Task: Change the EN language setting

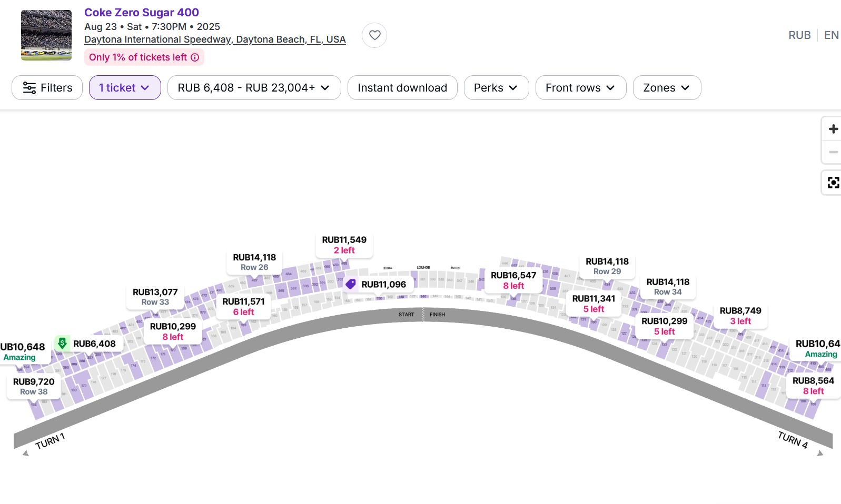Action: click(x=832, y=35)
